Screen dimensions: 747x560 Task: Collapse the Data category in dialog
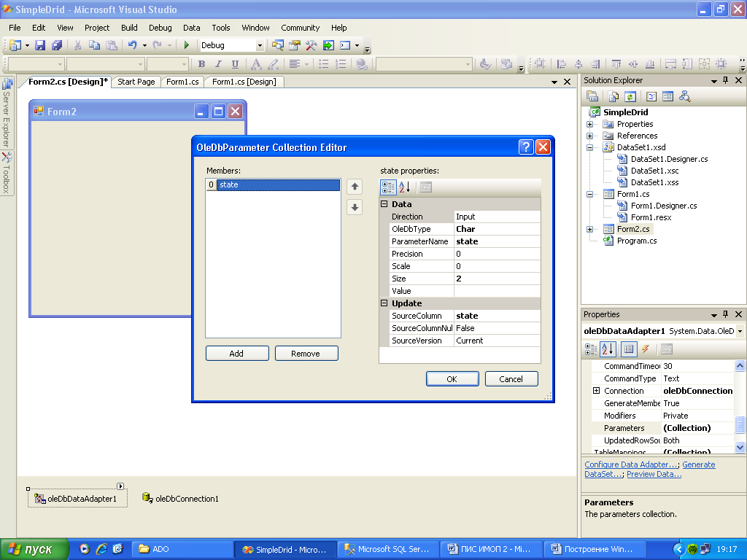pyautogui.click(x=384, y=204)
